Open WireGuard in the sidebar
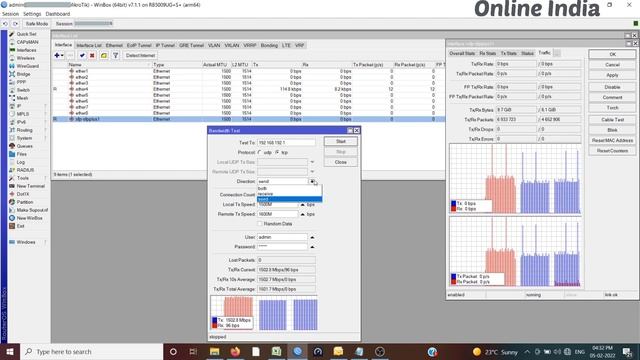 [x=27, y=66]
